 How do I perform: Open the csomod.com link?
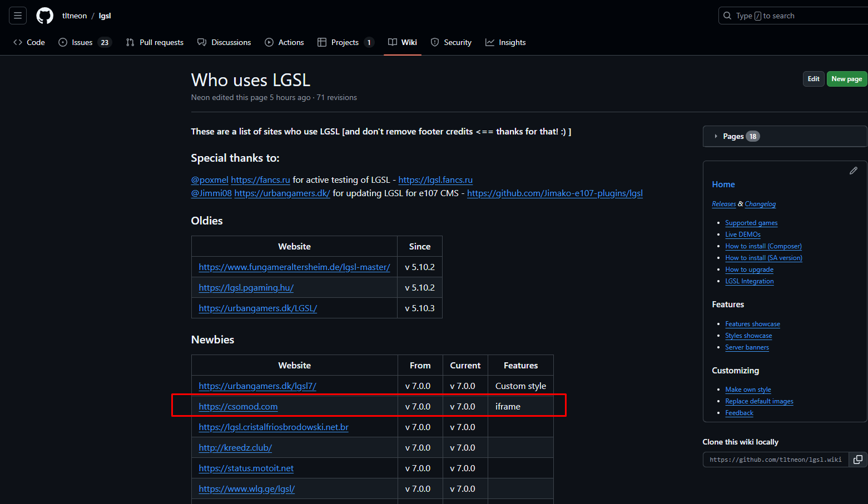click(238, 407)
